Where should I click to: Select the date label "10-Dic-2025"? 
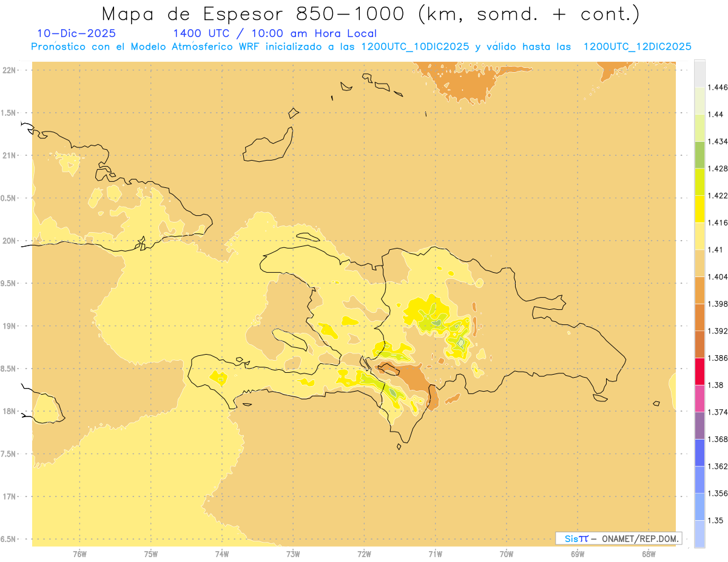(x=76, y=33)
